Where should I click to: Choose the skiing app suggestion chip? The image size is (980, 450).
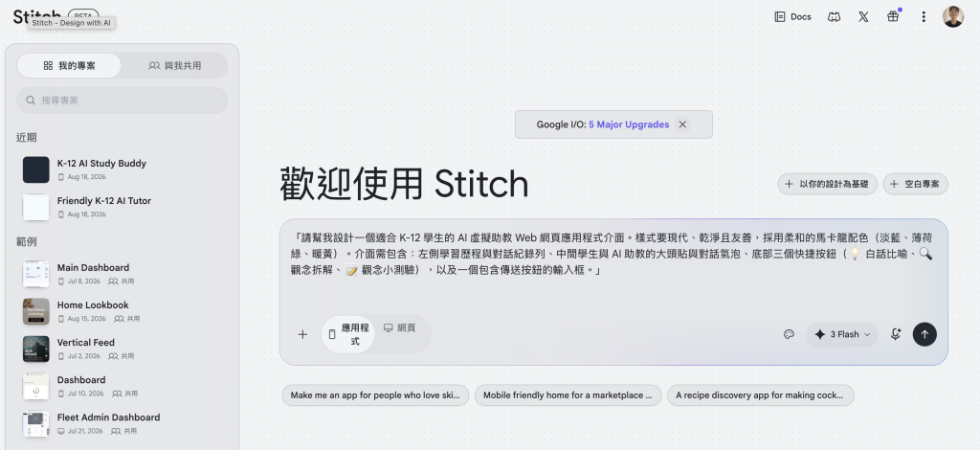click(x=375, y=395)
